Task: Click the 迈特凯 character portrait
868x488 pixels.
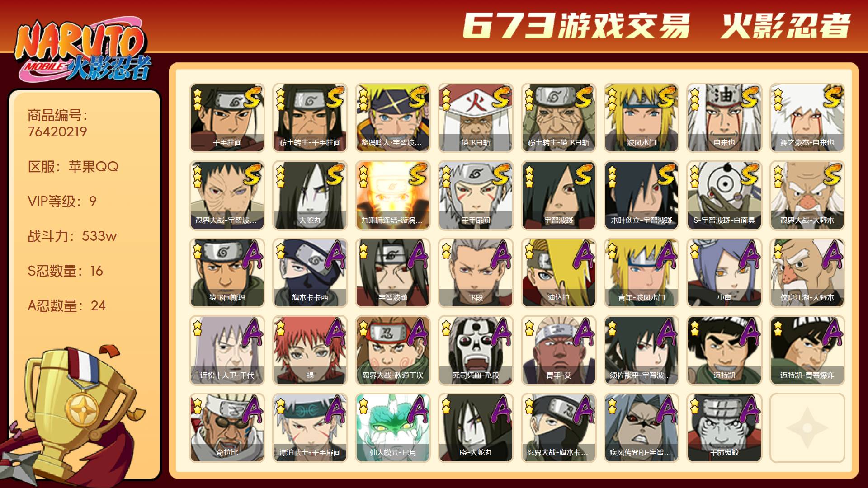Action: [724, 351]
